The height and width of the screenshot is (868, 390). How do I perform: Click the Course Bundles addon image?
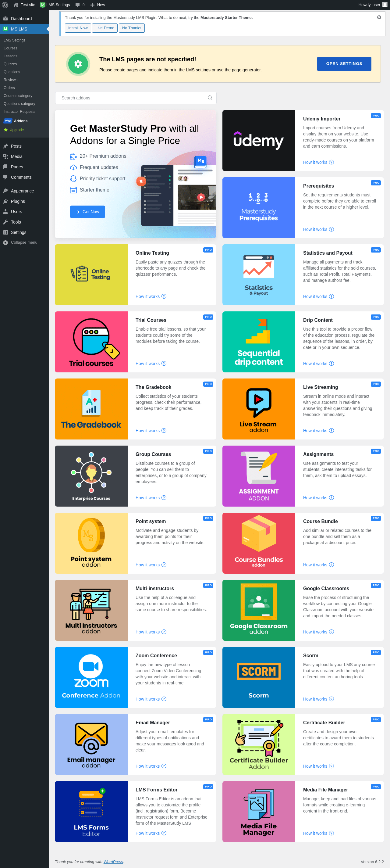coord(258,543)
